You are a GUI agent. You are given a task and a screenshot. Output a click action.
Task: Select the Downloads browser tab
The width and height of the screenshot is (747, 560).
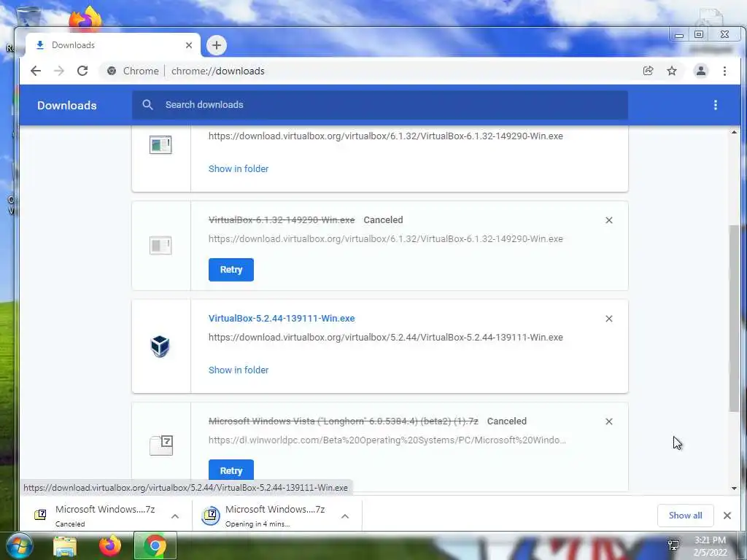(x=112, y=45)
